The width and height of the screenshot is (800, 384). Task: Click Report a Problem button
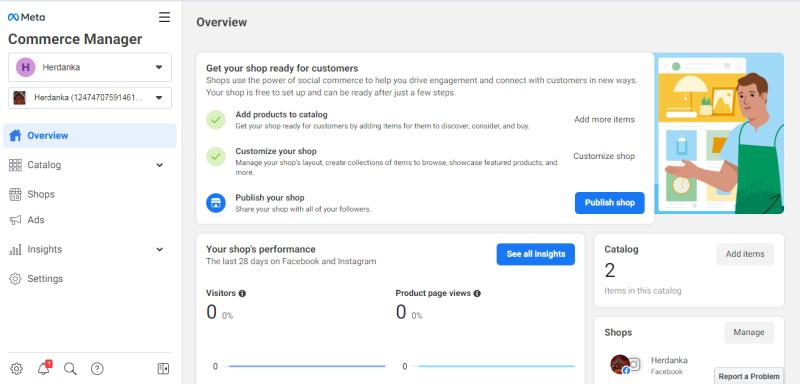[749, 376]
